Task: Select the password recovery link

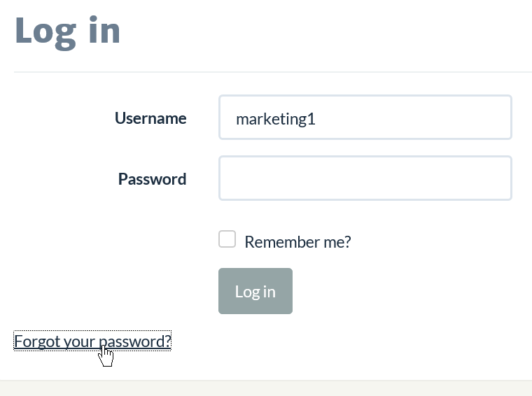Action: (x=92, y=341)
